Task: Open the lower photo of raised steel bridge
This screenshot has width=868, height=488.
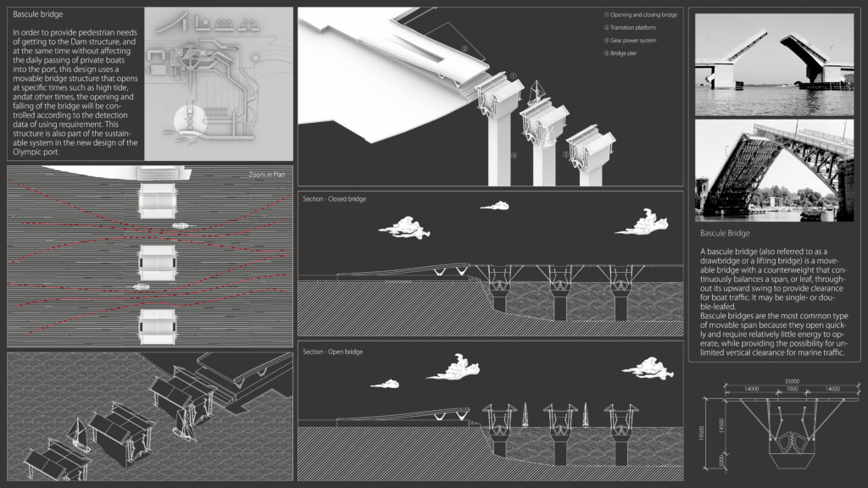Action: [774, 169]
